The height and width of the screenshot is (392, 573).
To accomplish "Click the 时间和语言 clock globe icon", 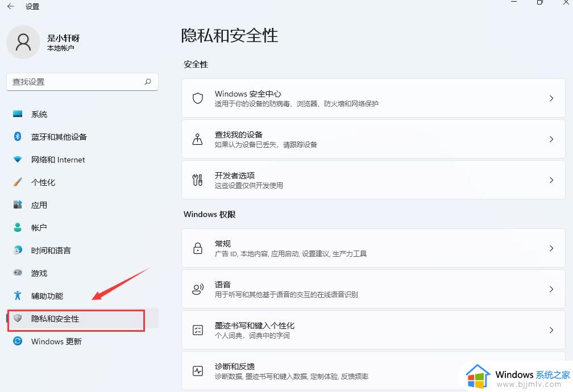I will [18, 250].
